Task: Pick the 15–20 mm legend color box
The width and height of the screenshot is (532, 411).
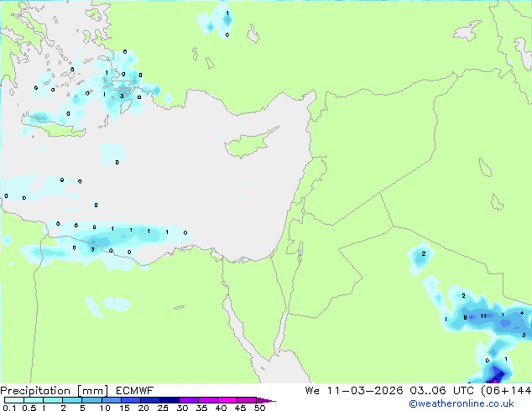Action: pos(131,400)
